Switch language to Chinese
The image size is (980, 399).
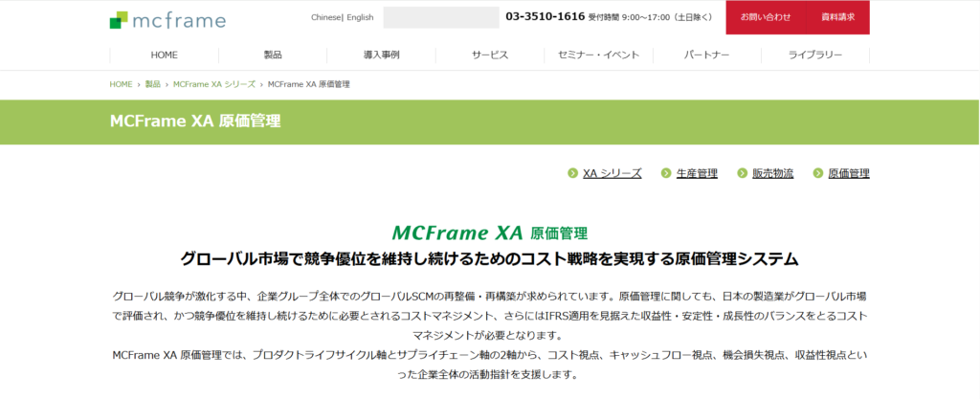click(325, 17)
